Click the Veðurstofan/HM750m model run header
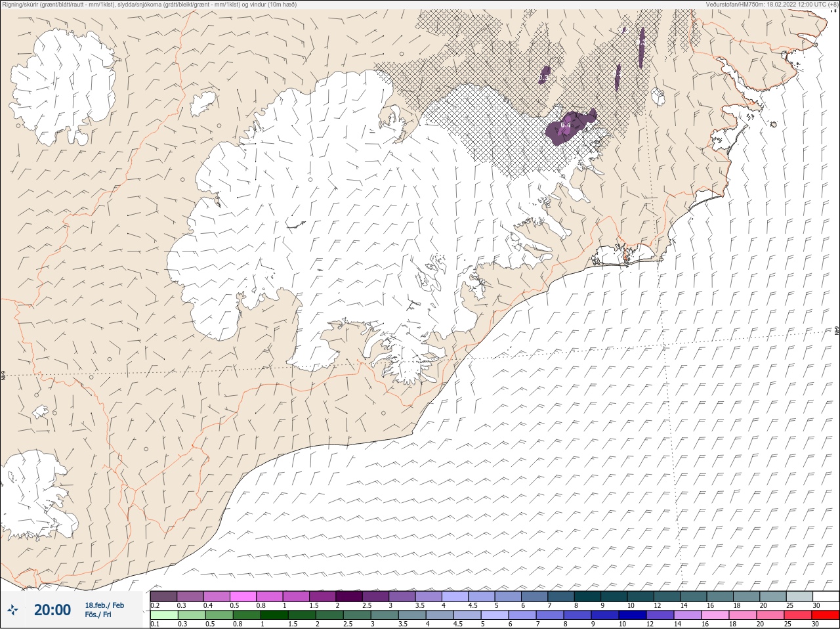Screen dimensions: 840x629 [772, 4]
